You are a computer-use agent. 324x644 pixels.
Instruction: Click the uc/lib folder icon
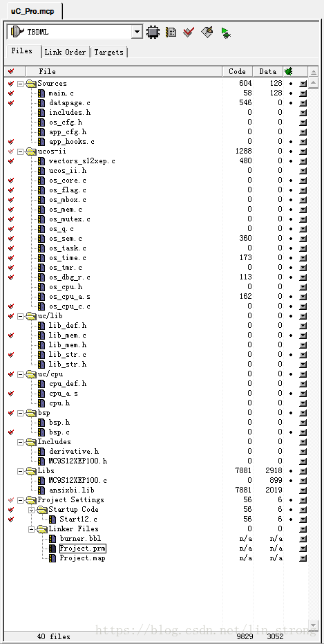coord(31,316)
